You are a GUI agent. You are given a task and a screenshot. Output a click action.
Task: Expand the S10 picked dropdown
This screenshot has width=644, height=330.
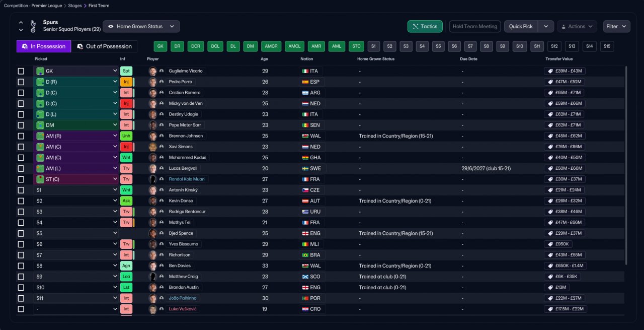[x=76, y=288]
